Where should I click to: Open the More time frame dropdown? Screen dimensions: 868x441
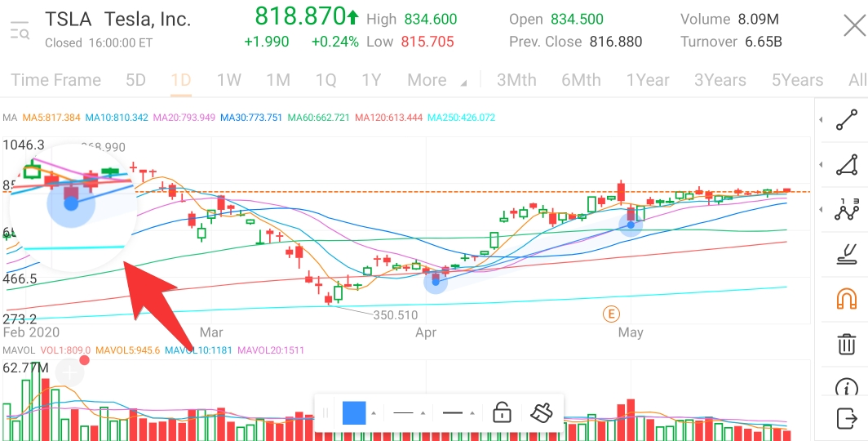tap(436, 80)
